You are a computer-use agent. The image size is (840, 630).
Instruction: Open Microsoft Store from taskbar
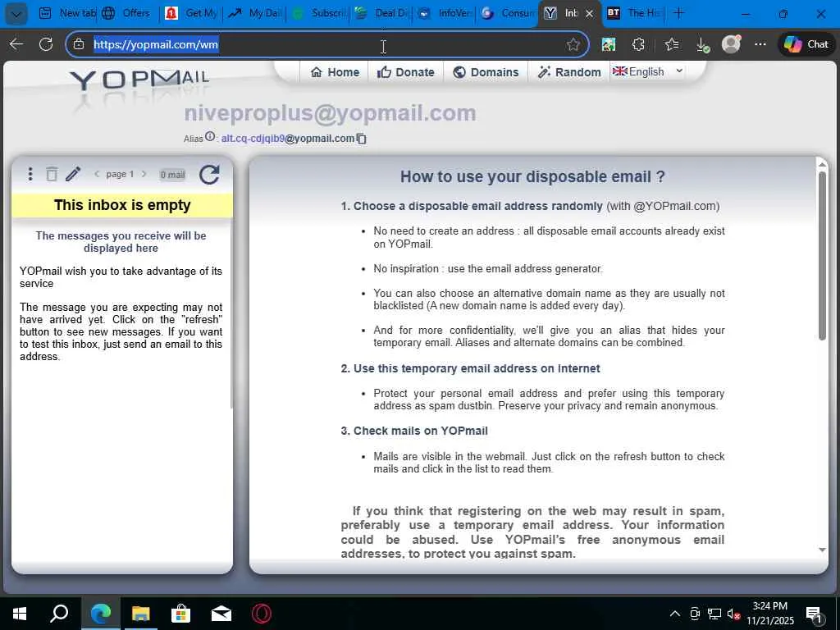coord(180,614)
